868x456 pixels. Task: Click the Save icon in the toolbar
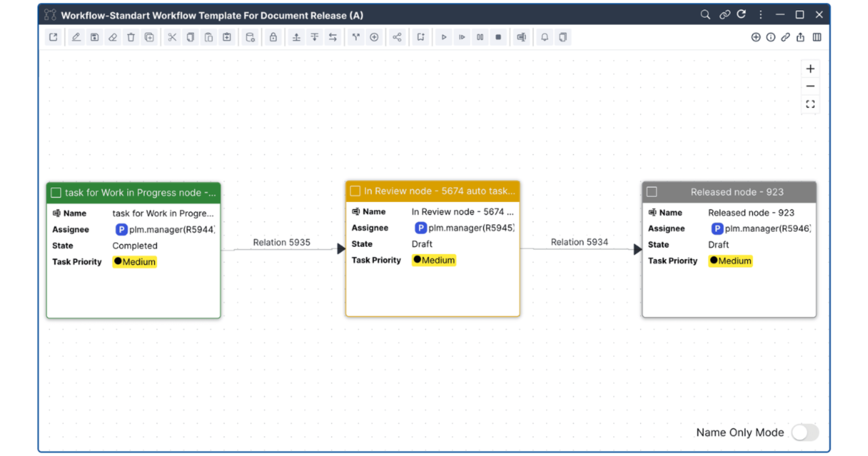point(95,37)
